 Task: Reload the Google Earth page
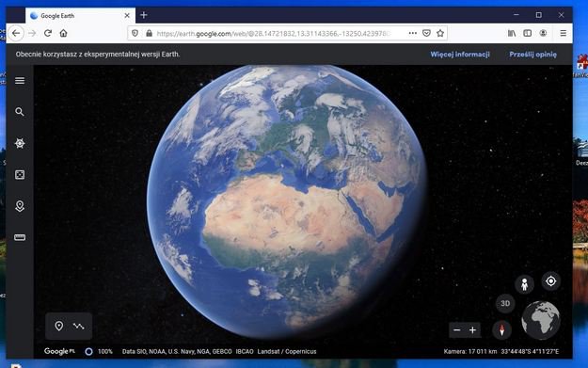point(48,33)
